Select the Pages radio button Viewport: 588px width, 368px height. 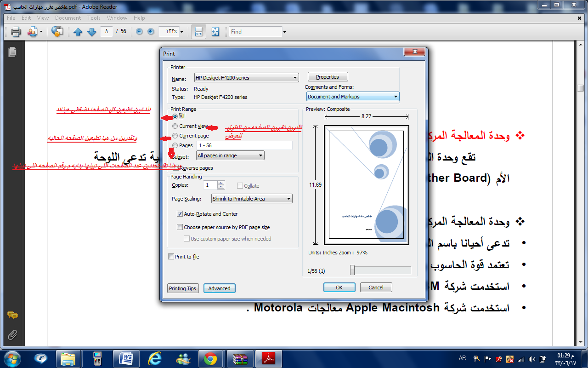(x=175, y=145)
